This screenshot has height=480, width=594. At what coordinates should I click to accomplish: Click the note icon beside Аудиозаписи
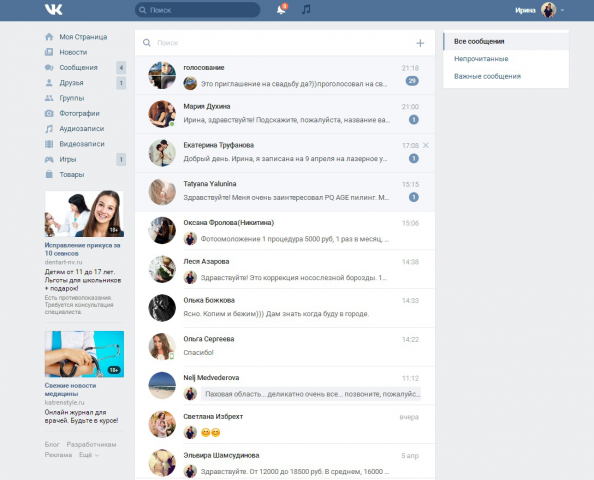tap(49, 129)
